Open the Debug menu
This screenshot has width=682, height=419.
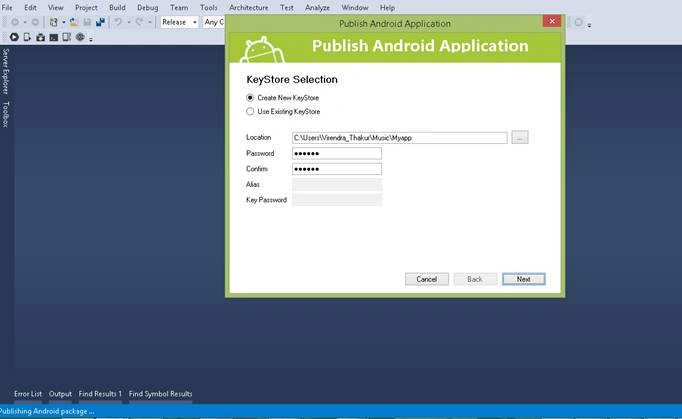click(147, 7)
